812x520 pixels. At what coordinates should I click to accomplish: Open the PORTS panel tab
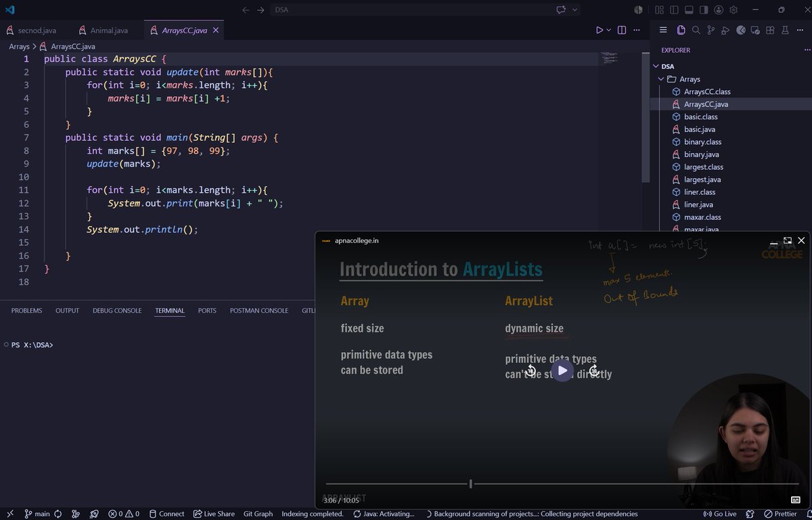(x=207, y=311)
